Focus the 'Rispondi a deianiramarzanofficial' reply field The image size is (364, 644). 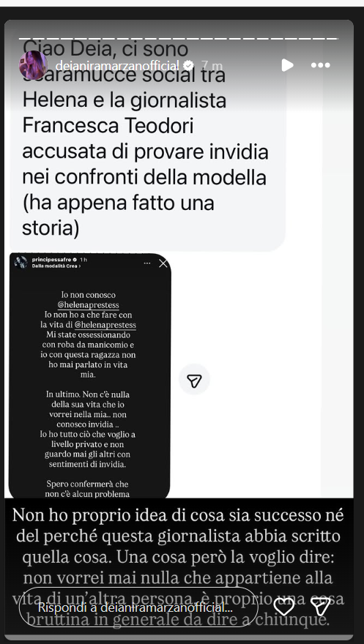click(x=138, y=607)
